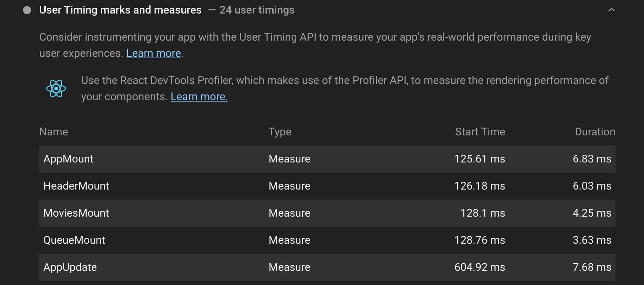644x285 pixels.
Task: Click the 7.68 ms duration value
Action: point(592,267)
